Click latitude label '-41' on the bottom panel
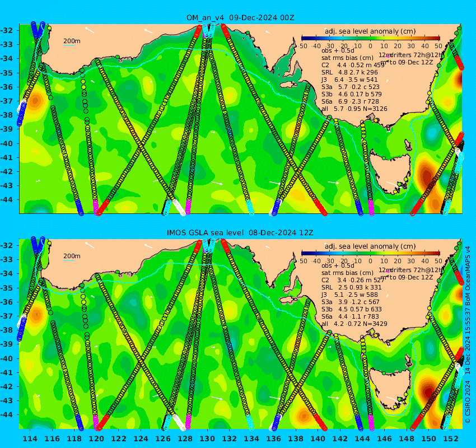This screenshot has height=448, width=476. pyautogui.click(x=7, y=372)
